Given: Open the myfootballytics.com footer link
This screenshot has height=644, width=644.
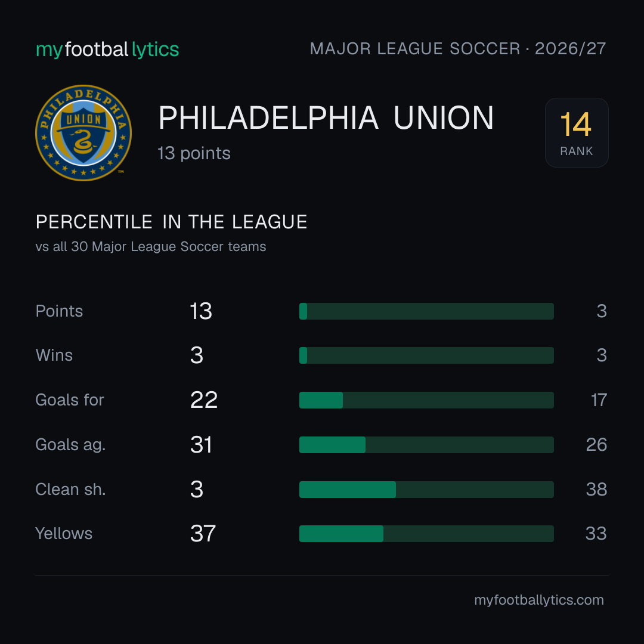Looking at the screenshot, I should [x=539, y=600].
